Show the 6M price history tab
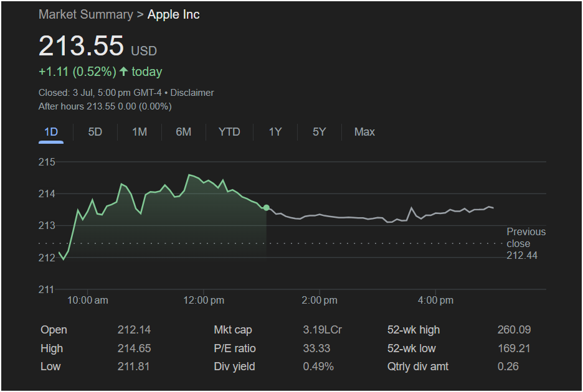Viewport: 583px width, 392px height. [x=184, y=132]
